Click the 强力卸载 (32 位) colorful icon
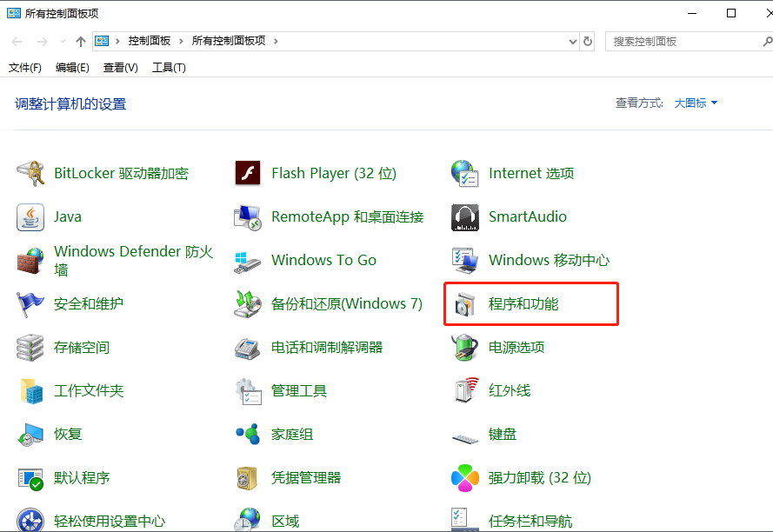 click(465, 478)
